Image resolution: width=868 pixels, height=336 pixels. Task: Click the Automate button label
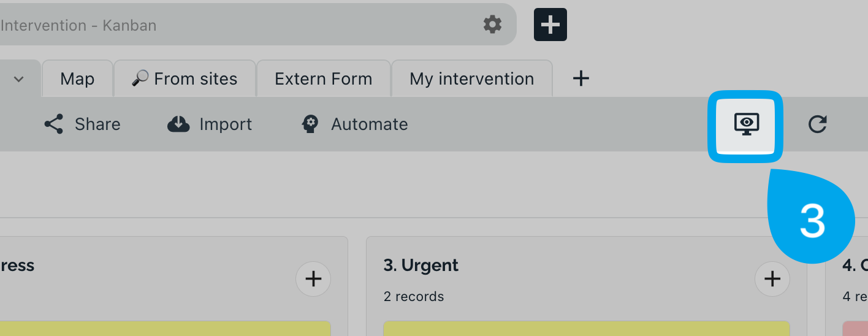click(x=370, y=124)
